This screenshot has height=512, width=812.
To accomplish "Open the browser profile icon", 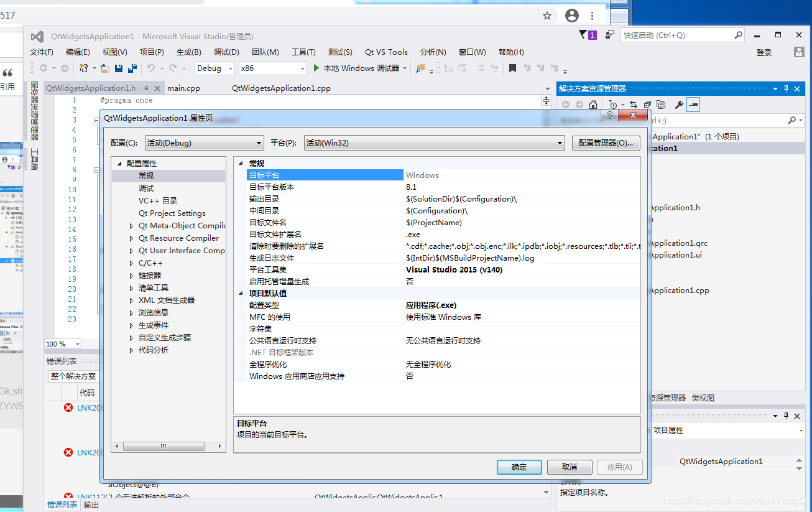I will tap(572, 16).
